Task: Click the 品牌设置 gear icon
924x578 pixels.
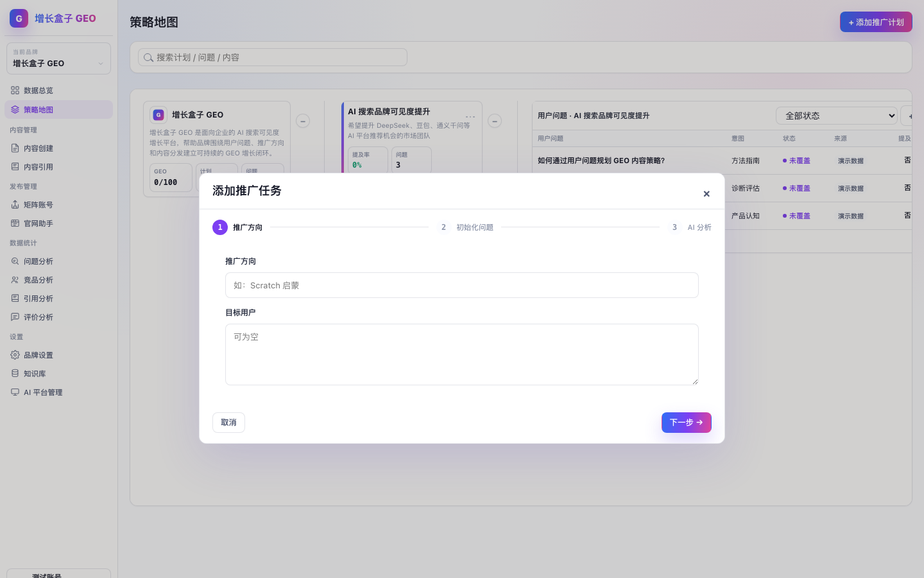Action: pyautogui.click(x=15, y=355)
